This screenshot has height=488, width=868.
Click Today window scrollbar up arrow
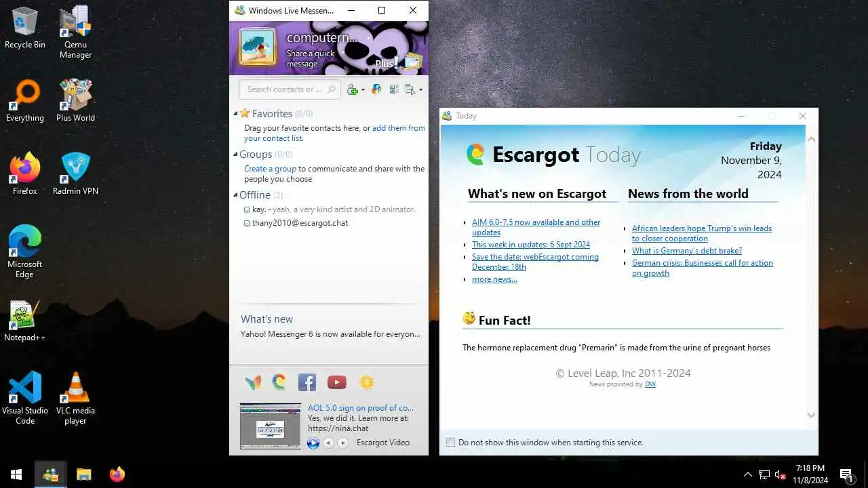click(811, 139)
